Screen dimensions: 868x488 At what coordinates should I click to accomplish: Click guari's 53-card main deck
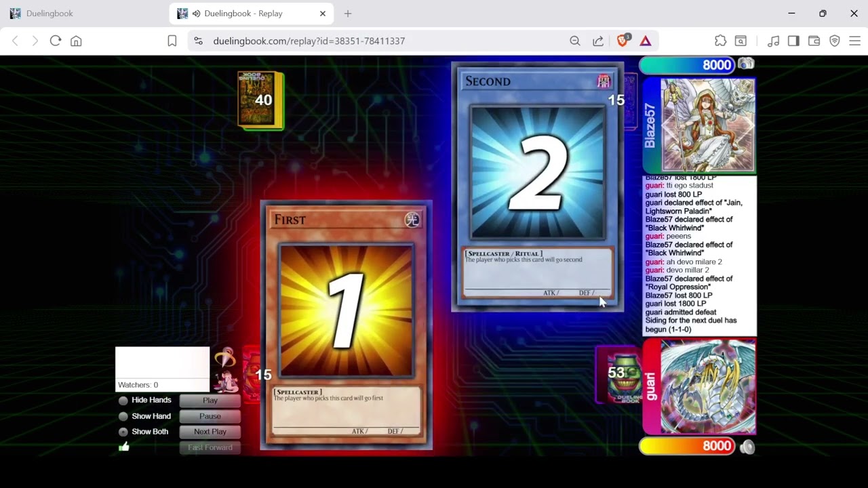click(x=619, y=375)
